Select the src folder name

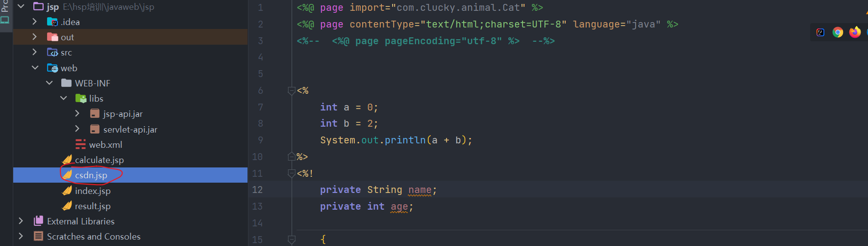[x=66, y=53]
